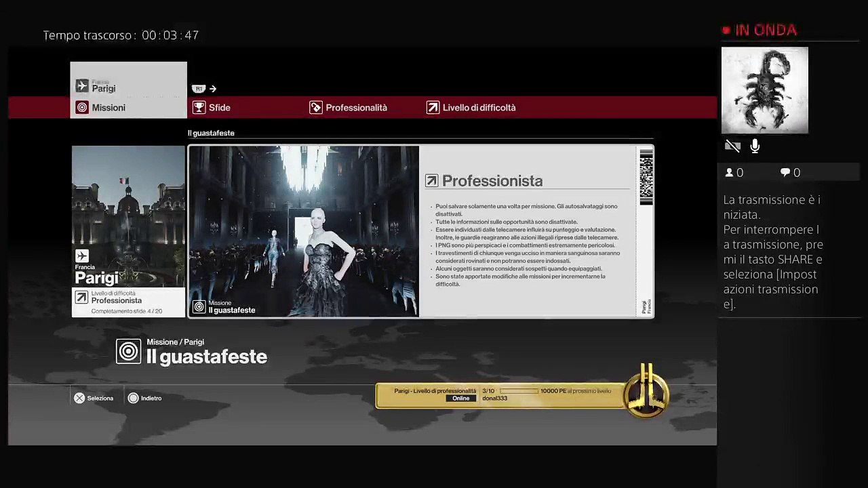Click the gold Hitman emblem
This screenshot has width=868, height=488.
(x=646, y=390)
